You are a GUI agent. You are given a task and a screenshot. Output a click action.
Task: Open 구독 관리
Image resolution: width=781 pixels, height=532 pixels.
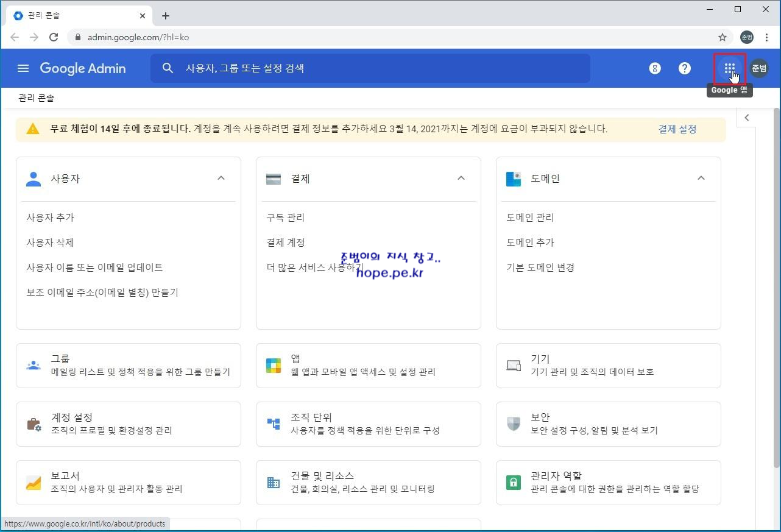click(285, 218)
